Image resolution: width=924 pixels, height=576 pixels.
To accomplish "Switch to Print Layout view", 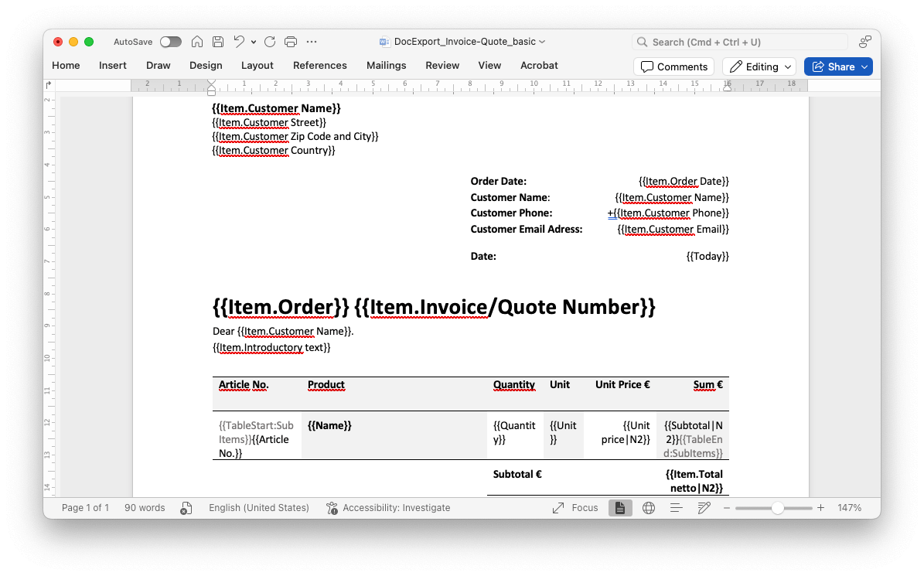I will 620,508.
